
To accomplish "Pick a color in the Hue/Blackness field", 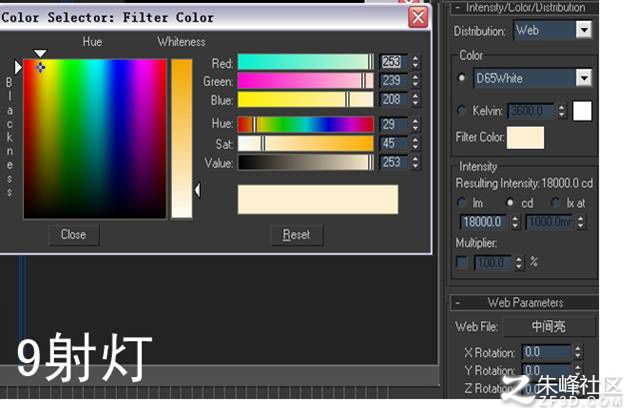I will pyautogui.click(x=95, y=139).
